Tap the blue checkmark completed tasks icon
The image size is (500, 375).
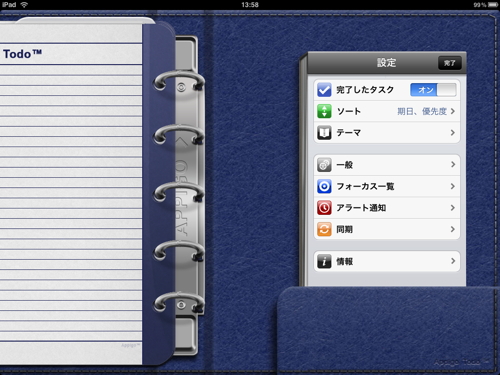324,90
